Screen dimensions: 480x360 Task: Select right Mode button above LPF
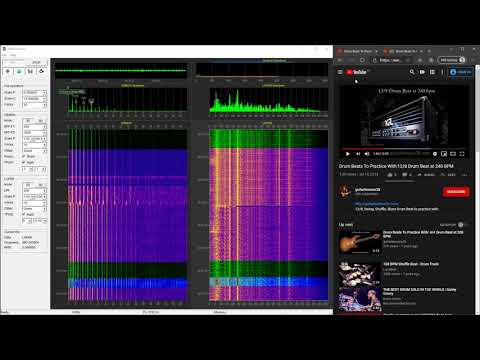pyautogui.click(x=40, y=185)
